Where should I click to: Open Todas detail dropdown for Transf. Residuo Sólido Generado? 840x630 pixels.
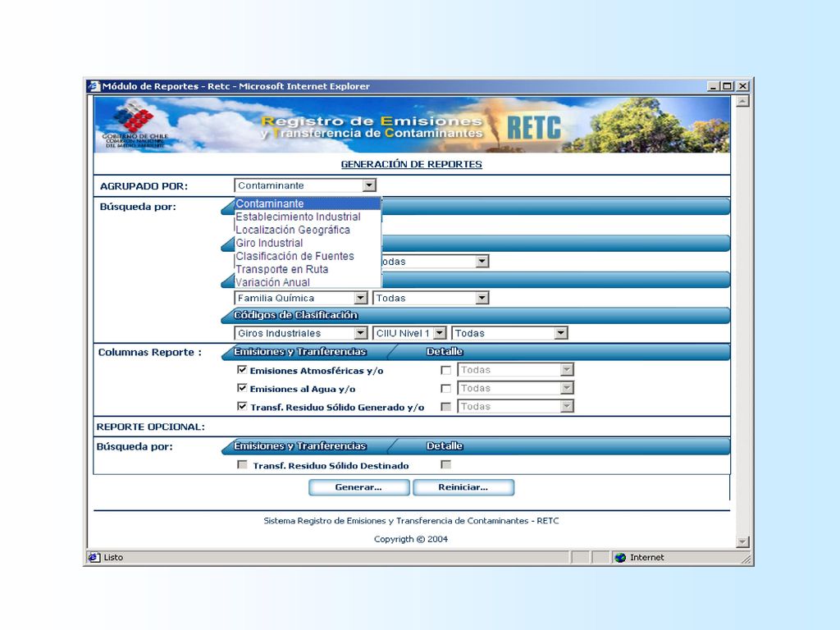[515, 406]
